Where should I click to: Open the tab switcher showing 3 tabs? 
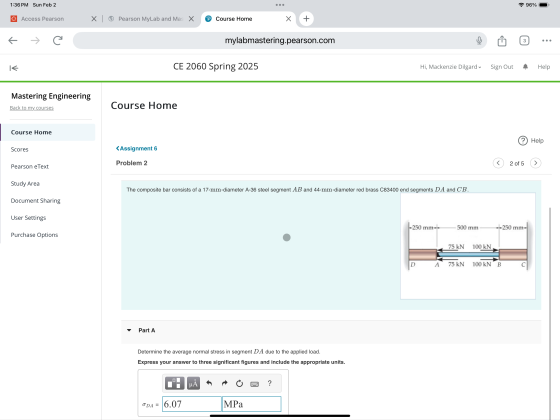pos(524,40)
